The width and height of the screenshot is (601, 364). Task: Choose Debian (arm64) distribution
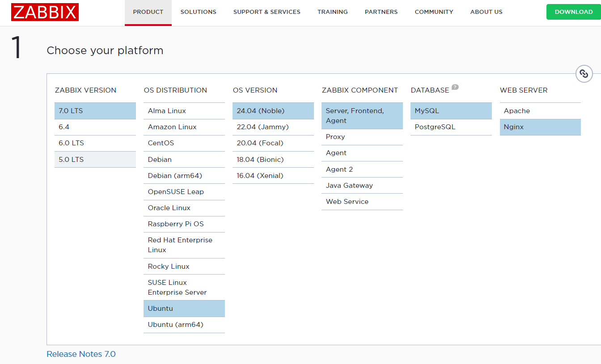tap(184, 176)
